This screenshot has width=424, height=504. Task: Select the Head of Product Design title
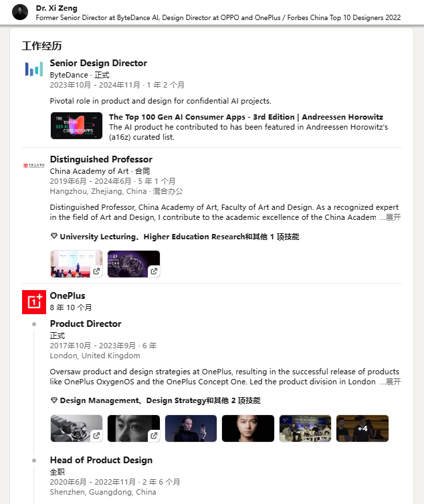[101, 460]
